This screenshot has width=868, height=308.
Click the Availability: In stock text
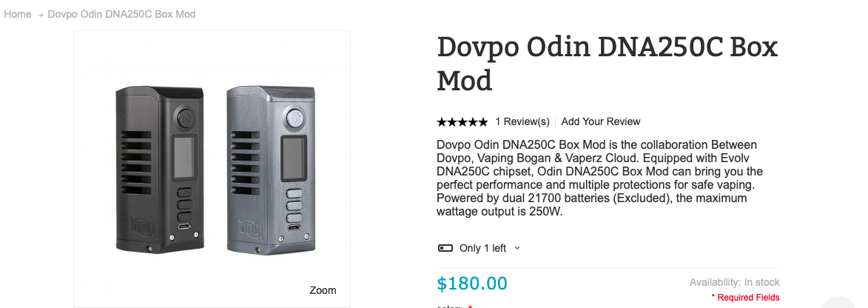[734, 282]
